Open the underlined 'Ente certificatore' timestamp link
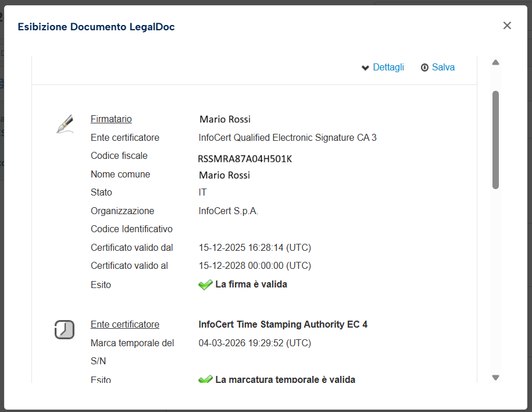The width and height of the screenshot is (532, 412). click(x=125, y=325)
